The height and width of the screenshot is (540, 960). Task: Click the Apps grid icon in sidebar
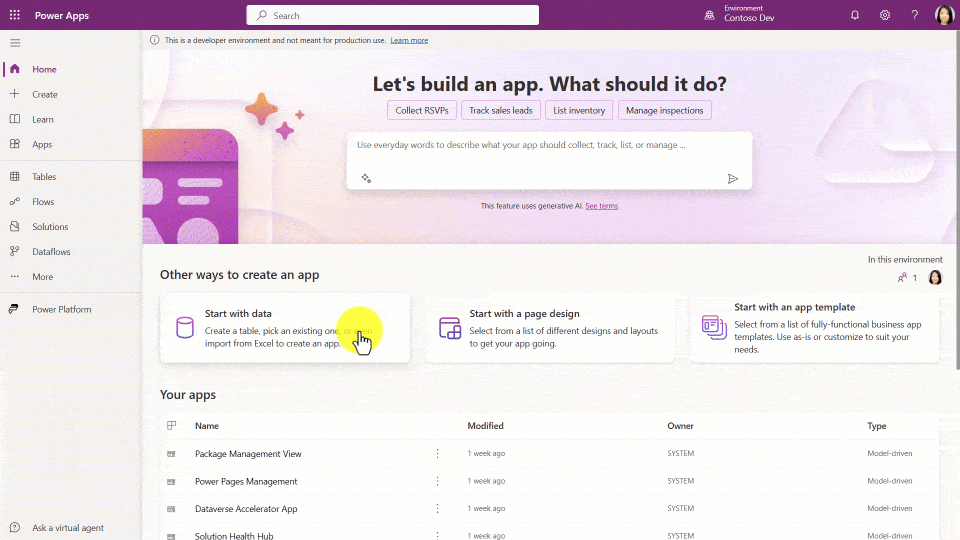pyautogui.click(x=15, y=144)
